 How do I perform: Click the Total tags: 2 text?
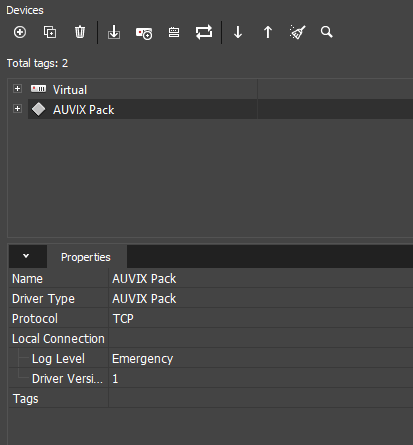pos(37,63)
